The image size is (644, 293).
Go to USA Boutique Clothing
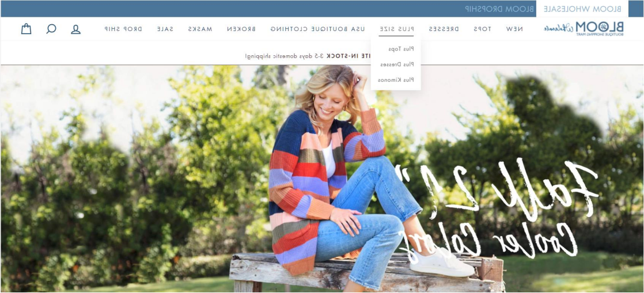click(x=317, y=29)
